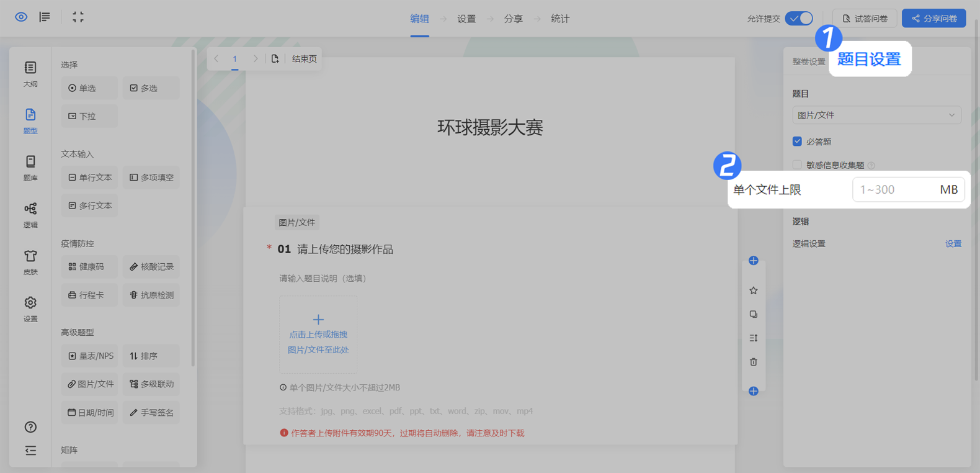Click the 分享问卷 button
980x473 pixels.
pos(933,19)
